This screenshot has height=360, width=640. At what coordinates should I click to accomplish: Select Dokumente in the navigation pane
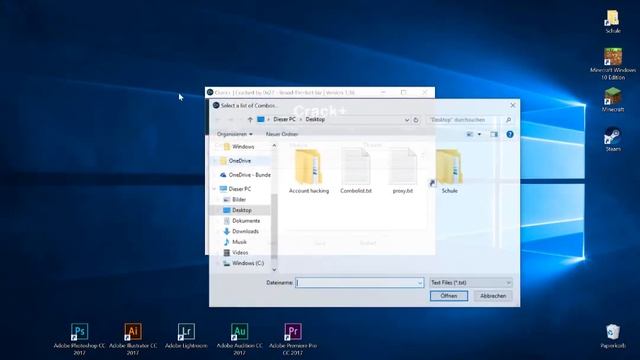click(x=246, y=221)
